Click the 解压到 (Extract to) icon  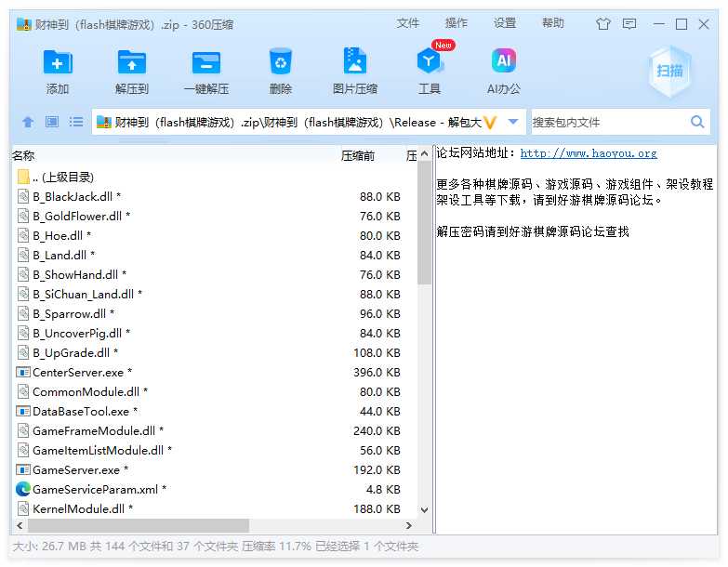point(132,61)
